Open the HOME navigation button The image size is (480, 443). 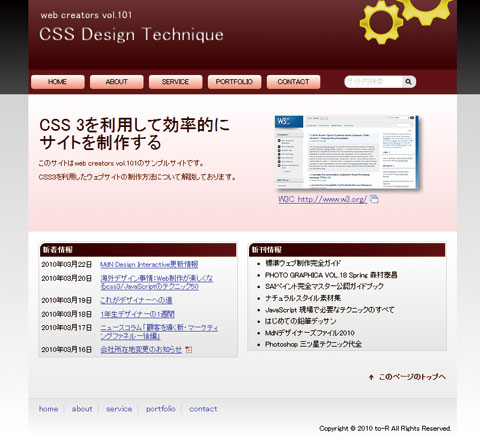pyautogui.click(x=58, y=82)
